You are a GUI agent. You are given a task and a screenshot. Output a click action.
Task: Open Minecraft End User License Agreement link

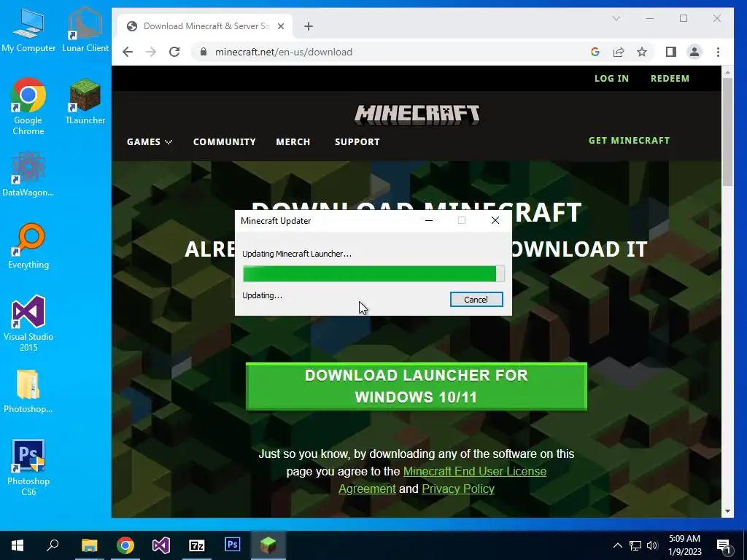click(442, 480)
